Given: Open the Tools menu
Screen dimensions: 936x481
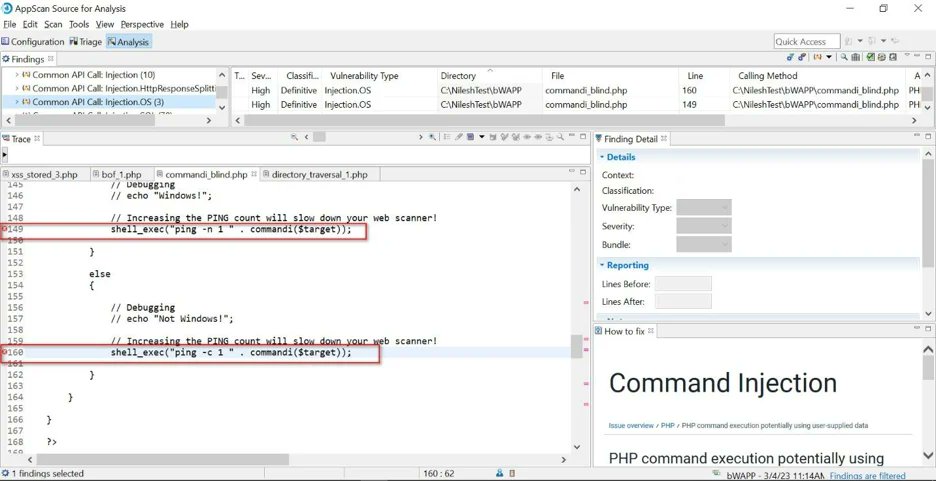Looking at the screenshot, I should pyautogui.click(x=79, y=24).
